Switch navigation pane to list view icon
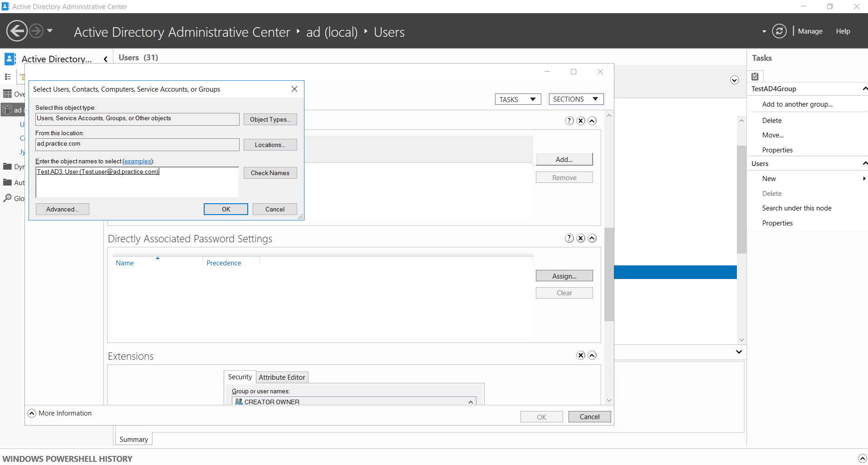 click(8, 77)
